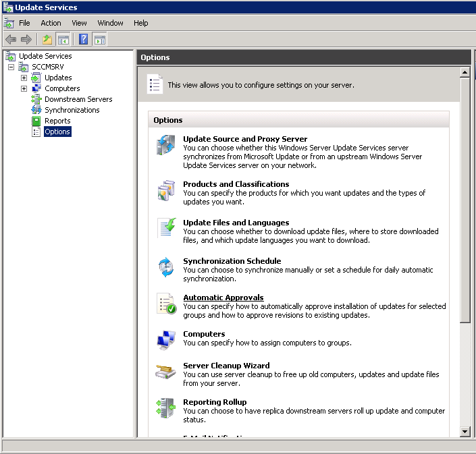Screen dimensions: 476x454
Task: Click the list icon beside the view description
Action: click(155, 84)
